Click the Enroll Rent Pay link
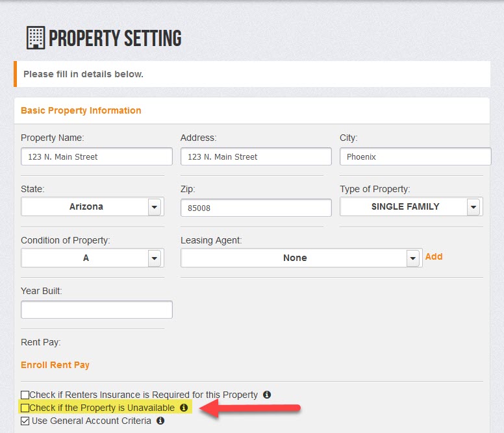 [55, 365]
